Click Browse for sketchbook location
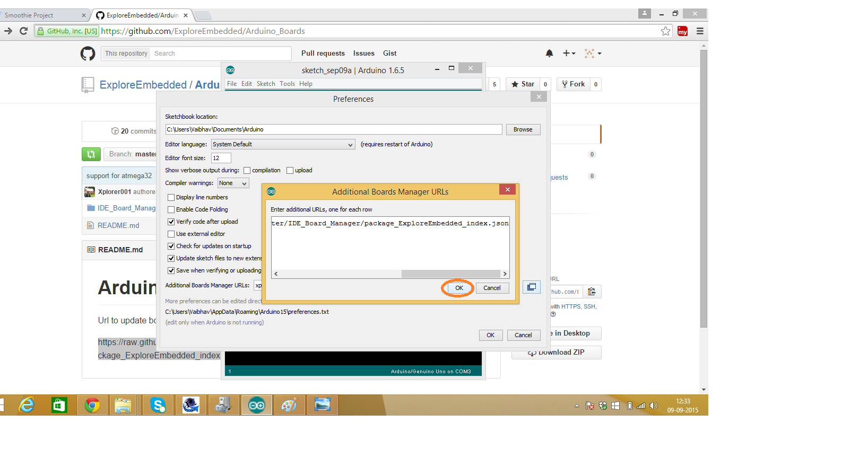The height and width of the screenshot is (475, 868). pyautogui.click(x=523, y=129)
